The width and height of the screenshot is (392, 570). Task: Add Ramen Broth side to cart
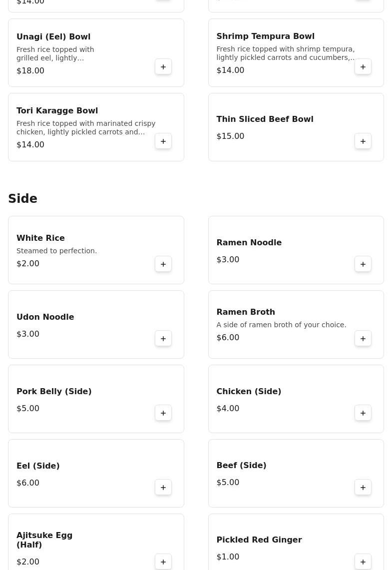pos(363,339)
